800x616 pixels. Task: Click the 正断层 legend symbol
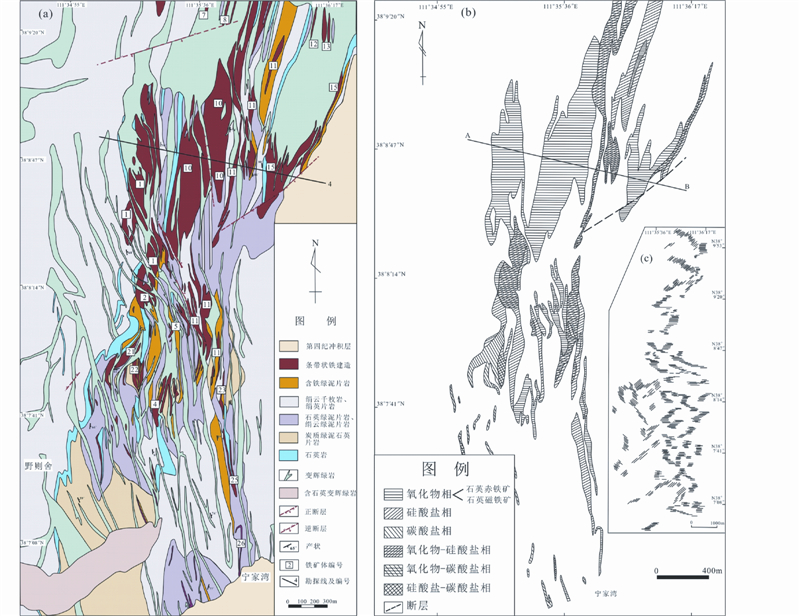pyautogui.click(x=289, y=509)
